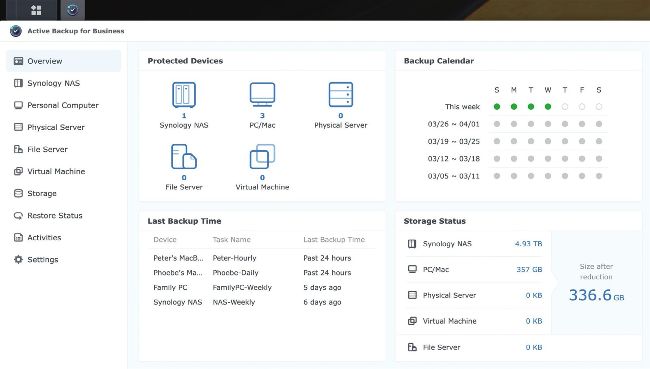
Task: Click Physical Server 0 KB value
Action: pos(534,295)
